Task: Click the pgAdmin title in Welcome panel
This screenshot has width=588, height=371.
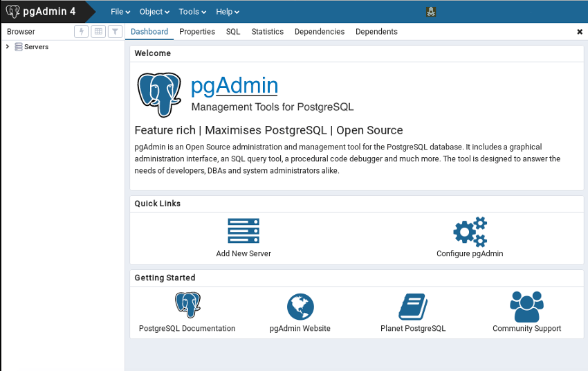Action: pos(235,86)
